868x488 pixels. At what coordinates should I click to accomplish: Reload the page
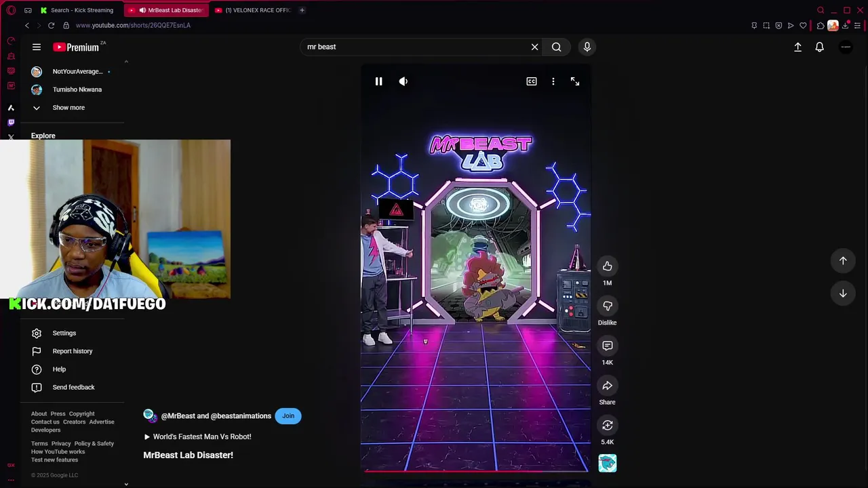tap(51, 26)
